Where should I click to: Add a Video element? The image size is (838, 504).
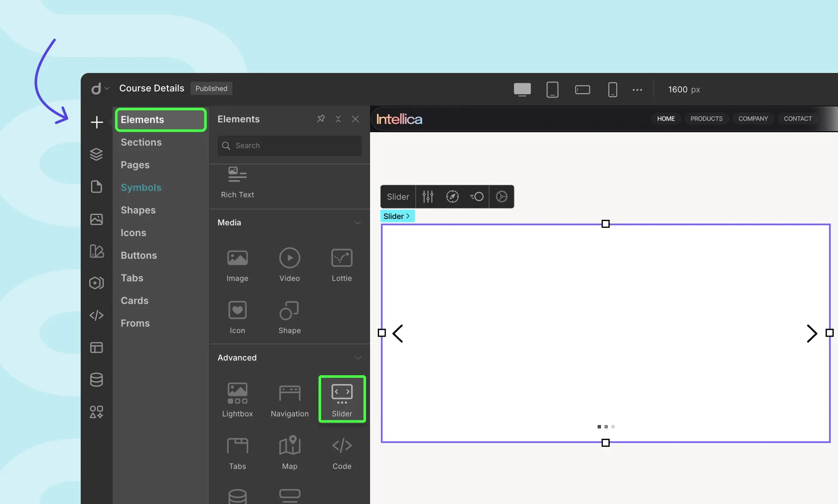(290, 265)
